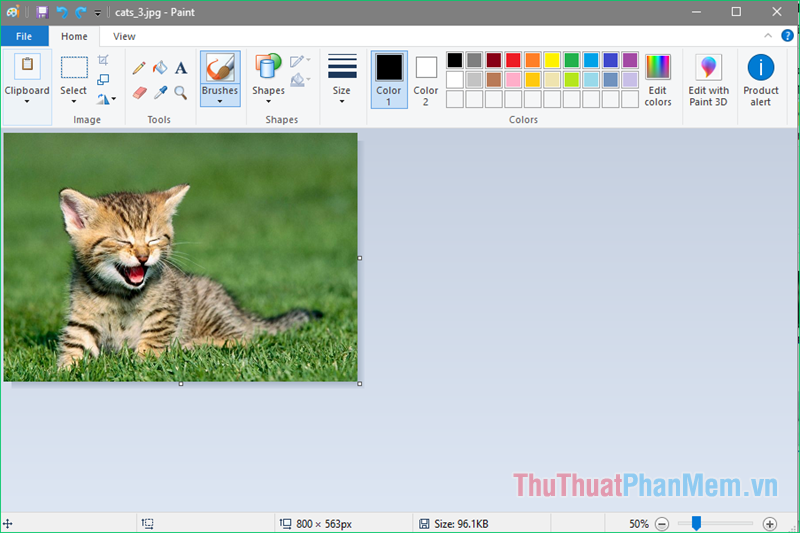
Task: Open the File menu
Action: 24,36
